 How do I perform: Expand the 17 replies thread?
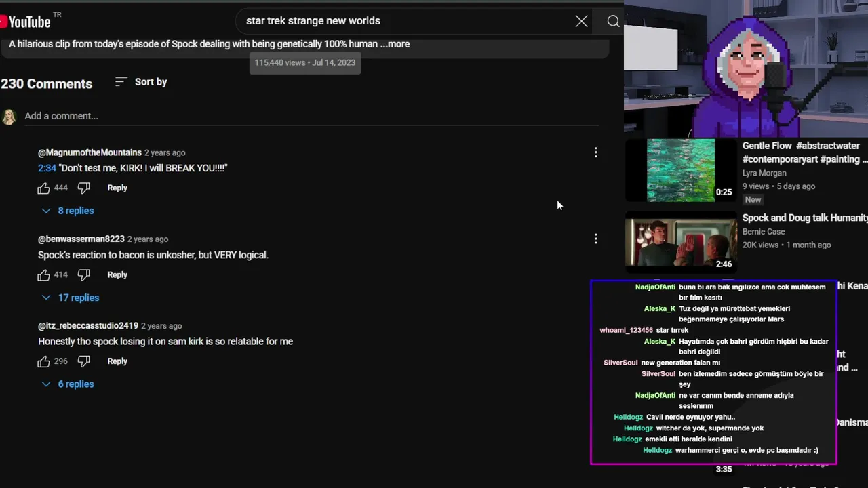[x=71, y=298]
